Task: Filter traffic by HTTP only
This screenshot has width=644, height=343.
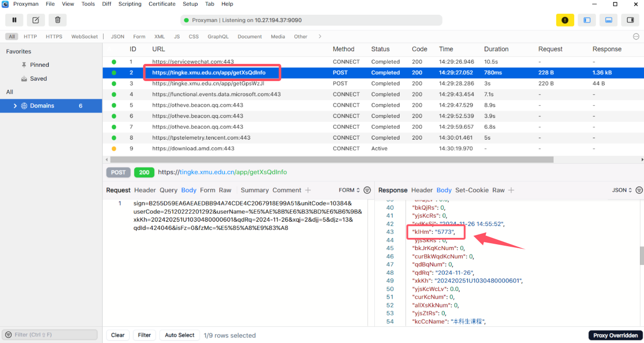Action: (30, 36)
